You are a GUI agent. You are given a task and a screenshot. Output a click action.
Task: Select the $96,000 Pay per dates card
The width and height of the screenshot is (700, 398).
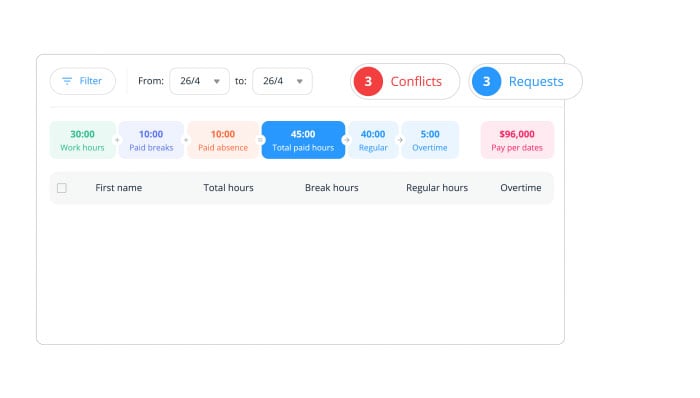click(x=517, y=140)
